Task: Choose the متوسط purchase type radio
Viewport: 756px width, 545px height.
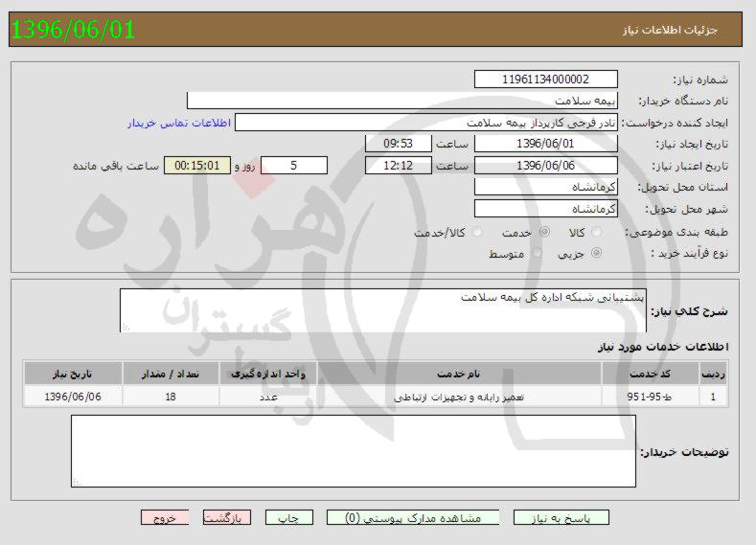Action: (537, 253)
